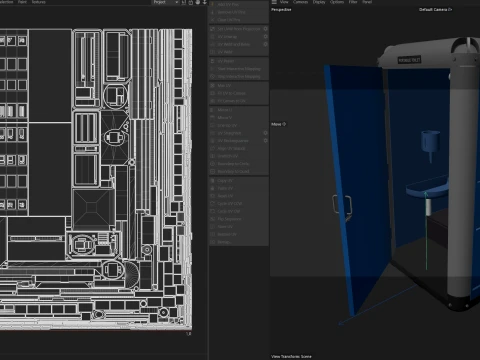480x360 pixels.
Task: Choose Add UV Pins command
Action: click(239, 4)
